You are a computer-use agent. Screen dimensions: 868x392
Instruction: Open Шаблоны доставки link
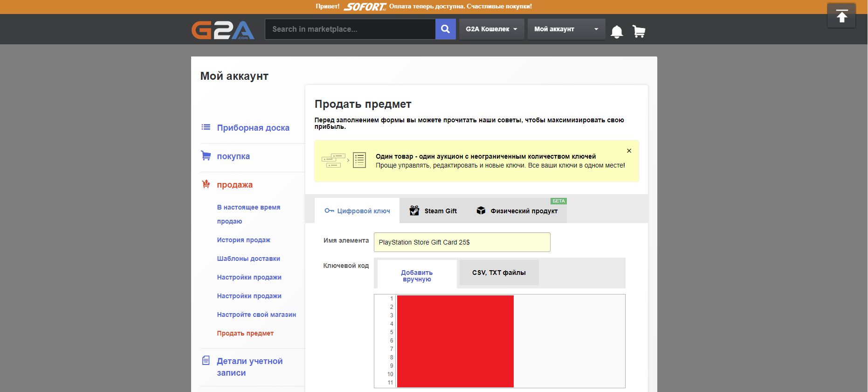(248, 259)
